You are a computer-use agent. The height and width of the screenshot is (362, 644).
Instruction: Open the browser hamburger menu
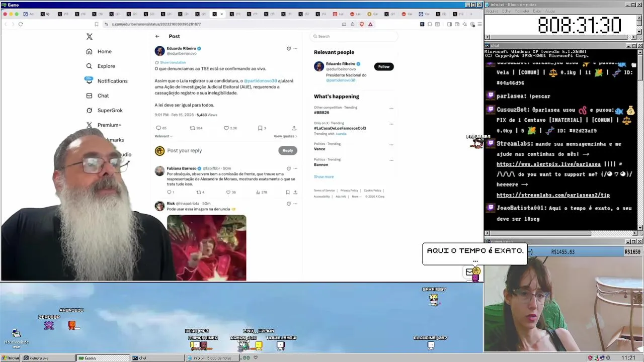coord(479,24)
